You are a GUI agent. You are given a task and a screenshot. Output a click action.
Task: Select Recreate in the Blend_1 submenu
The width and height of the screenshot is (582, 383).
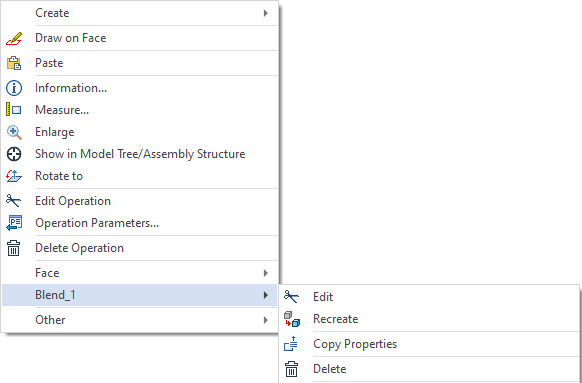tap(429, 319)
